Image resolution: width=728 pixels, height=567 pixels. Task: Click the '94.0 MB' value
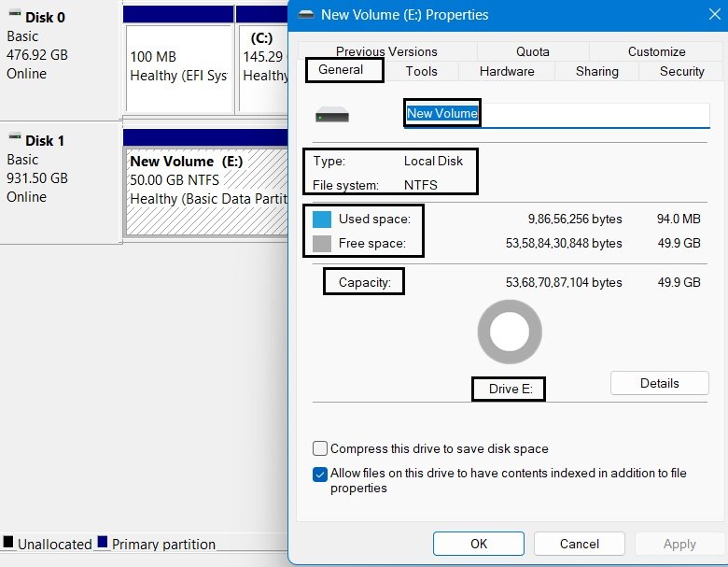pyautogui.click(x=679, y=219)
